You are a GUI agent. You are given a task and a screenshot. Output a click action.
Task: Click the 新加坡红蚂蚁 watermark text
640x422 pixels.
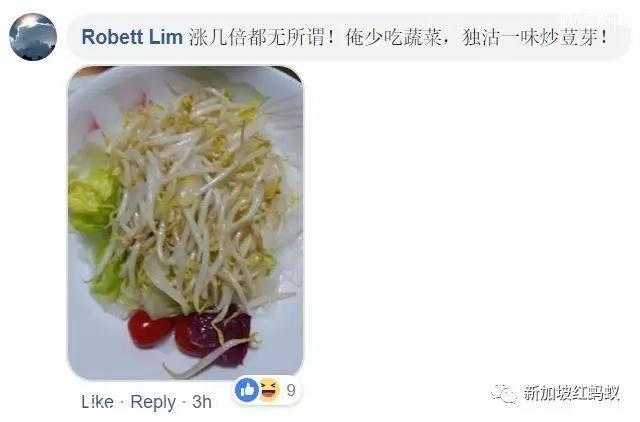coord(572,393)
